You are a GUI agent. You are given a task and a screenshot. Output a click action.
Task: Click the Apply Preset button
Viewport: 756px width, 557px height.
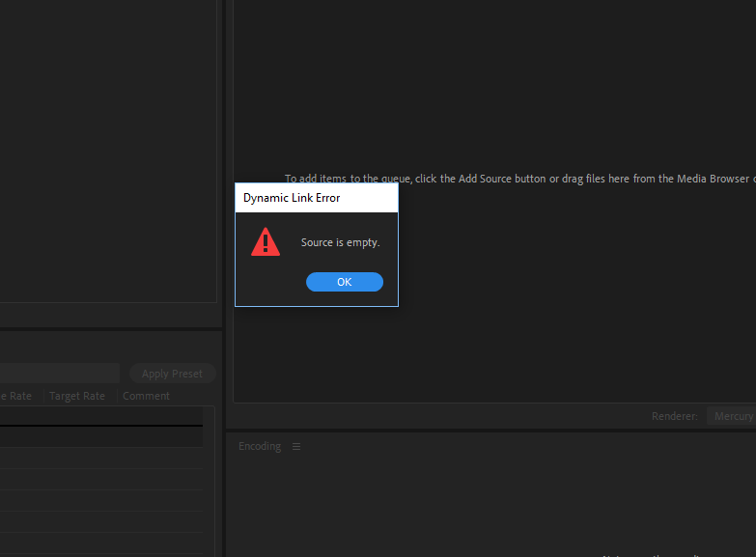click(172, 374)
